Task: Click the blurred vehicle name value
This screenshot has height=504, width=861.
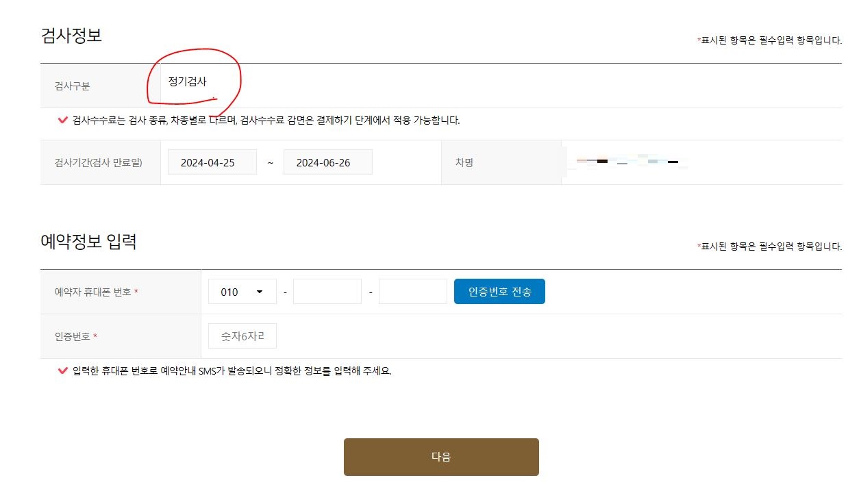Action: [x=627, y=162]
